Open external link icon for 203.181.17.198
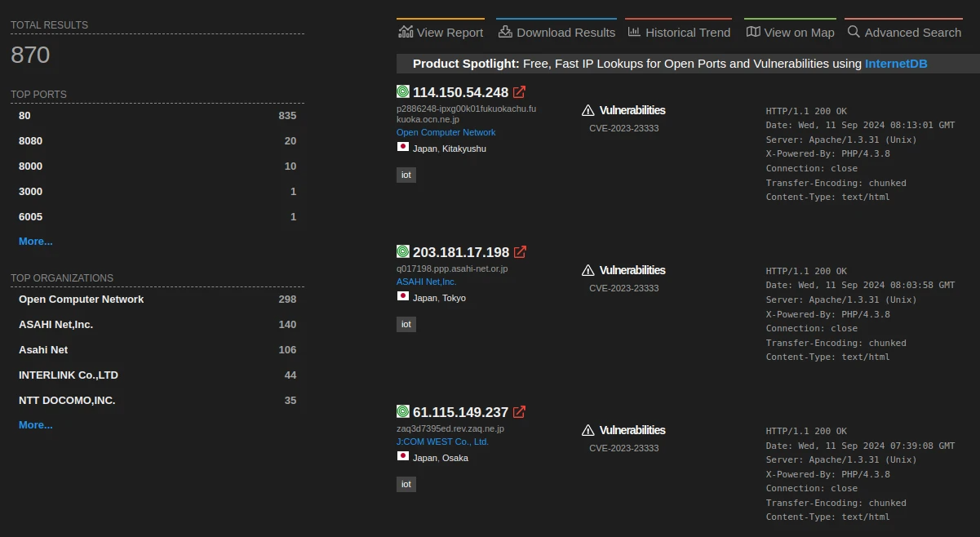 pos(520,252)
